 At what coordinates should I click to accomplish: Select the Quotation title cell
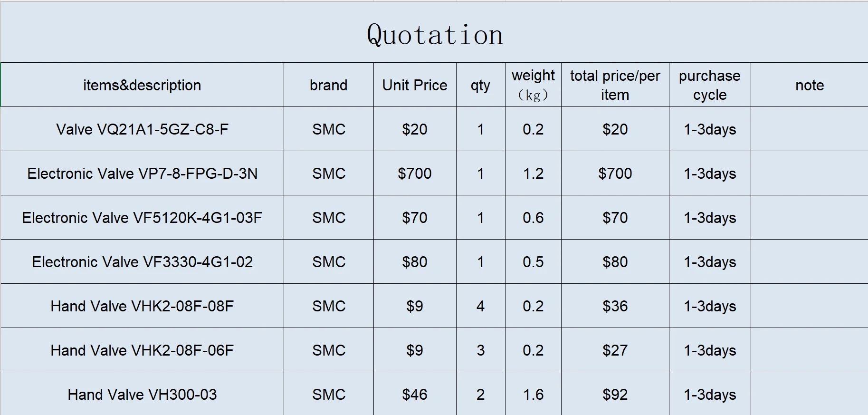click(x=434, y=32)
